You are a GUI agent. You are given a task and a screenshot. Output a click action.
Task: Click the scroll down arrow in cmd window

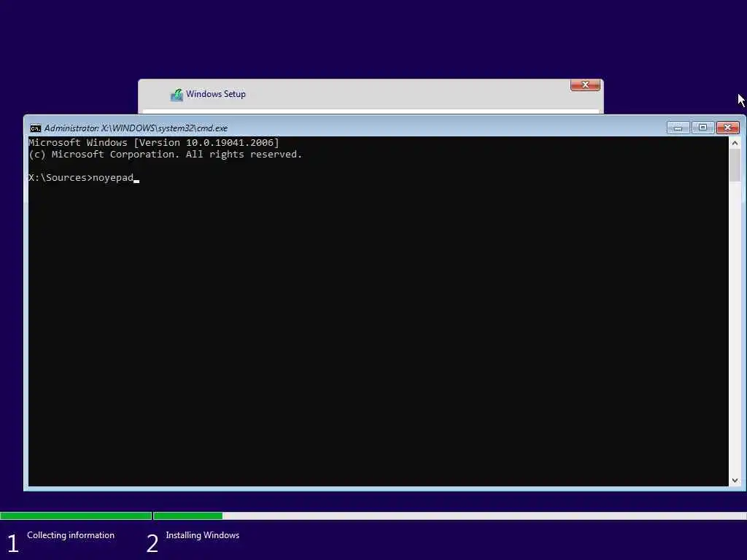point(735,481)
